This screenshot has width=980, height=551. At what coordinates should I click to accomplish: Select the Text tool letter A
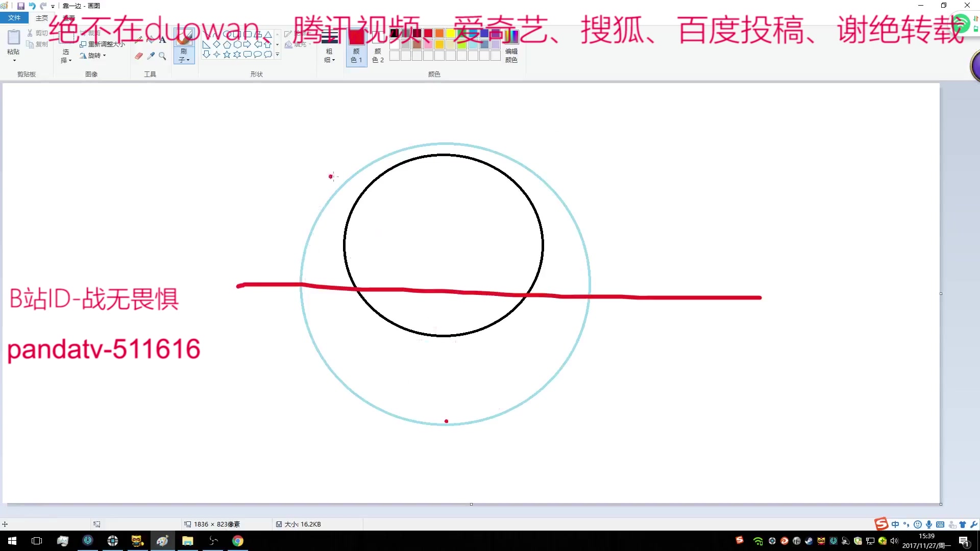coord(162,39)
